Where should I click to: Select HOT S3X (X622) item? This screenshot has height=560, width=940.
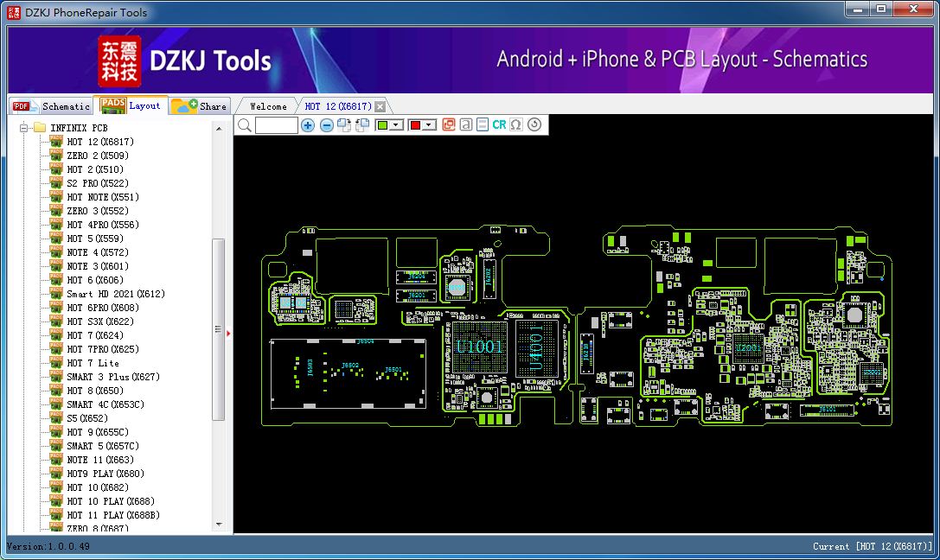pos(100,321)
